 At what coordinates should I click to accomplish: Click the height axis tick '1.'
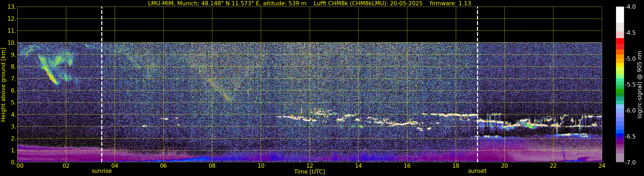tap(13, 151)
